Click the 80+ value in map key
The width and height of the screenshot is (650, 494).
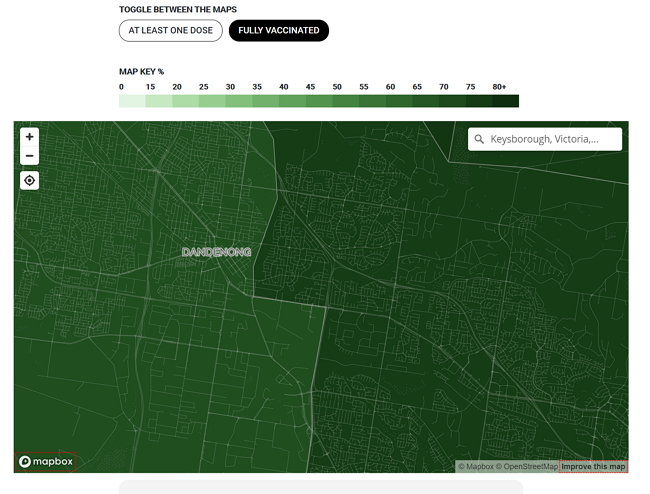[499, 87]
